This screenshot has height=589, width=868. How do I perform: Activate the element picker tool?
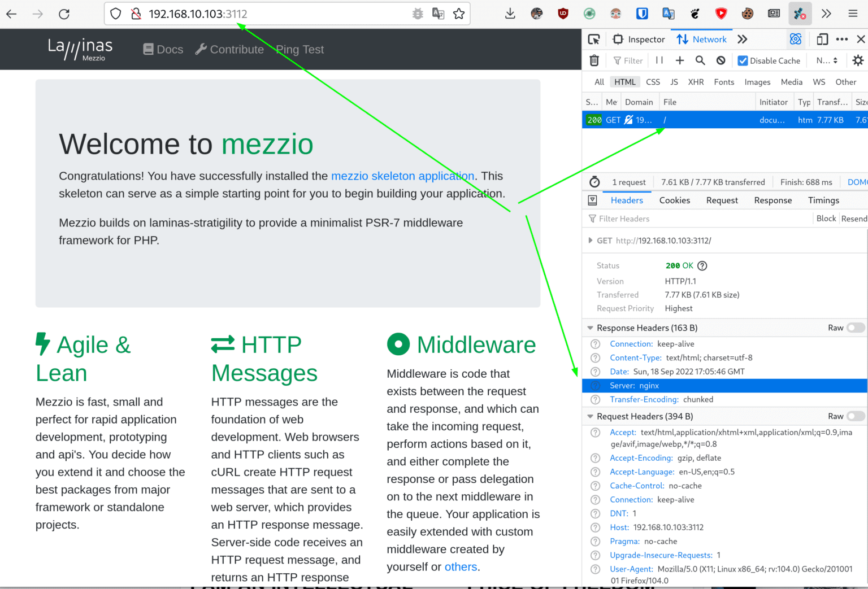click(593, 39)
